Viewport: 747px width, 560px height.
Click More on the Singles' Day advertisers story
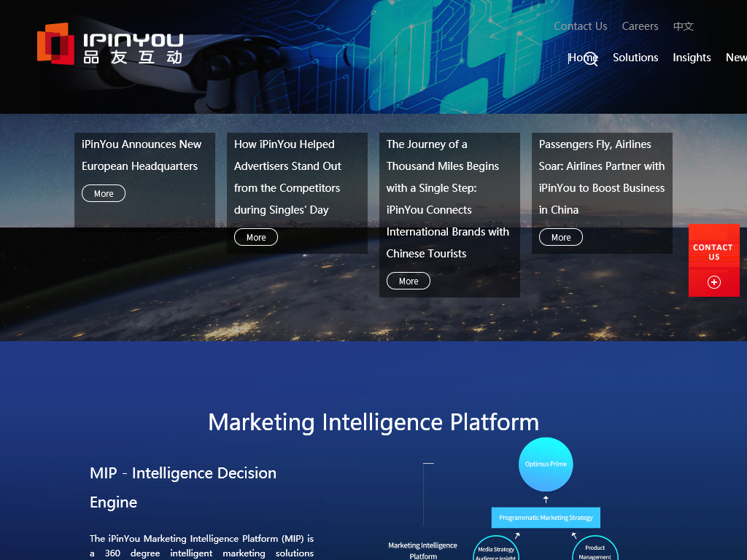(255, 237)
